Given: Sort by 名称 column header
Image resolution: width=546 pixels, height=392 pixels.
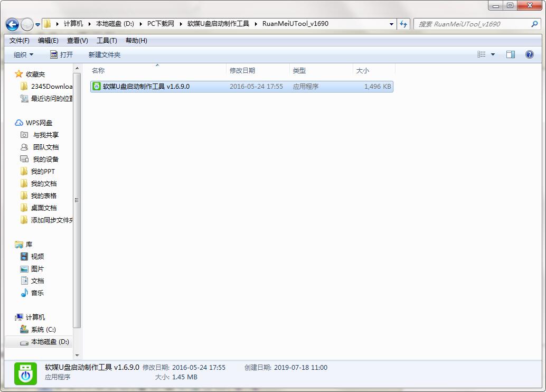Looking at the screenshot, I should pos(158,70).
